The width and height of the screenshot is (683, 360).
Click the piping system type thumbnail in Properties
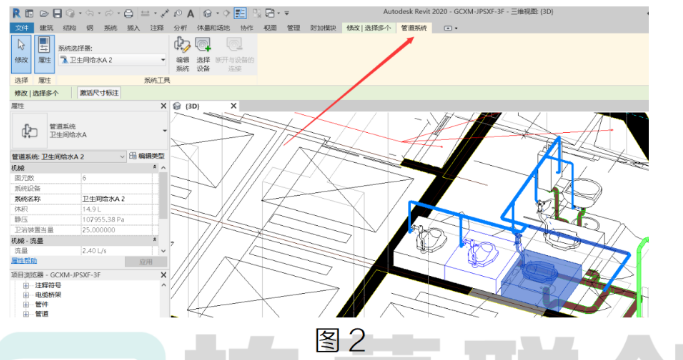[29, 131]
